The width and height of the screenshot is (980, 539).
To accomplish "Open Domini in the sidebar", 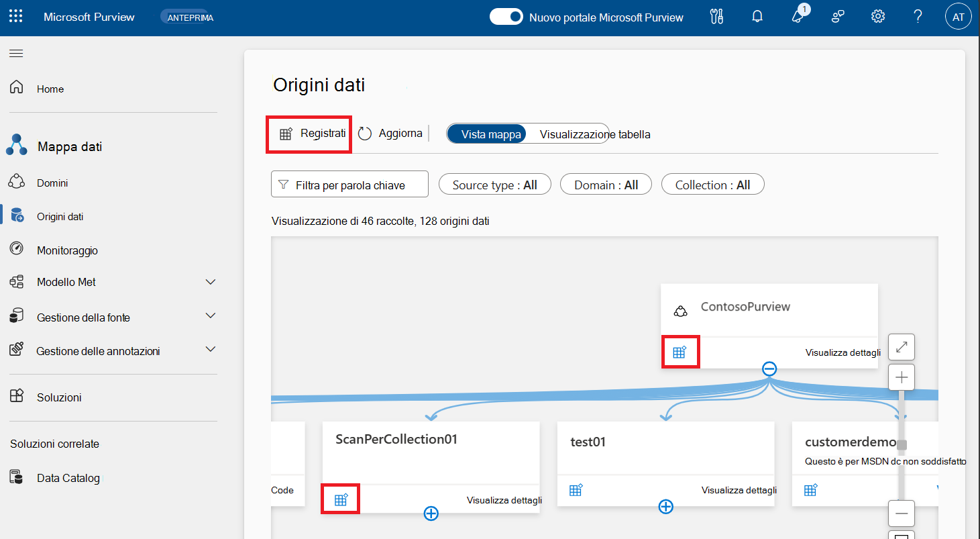I will pyautogui.click(x=52, y=183).
